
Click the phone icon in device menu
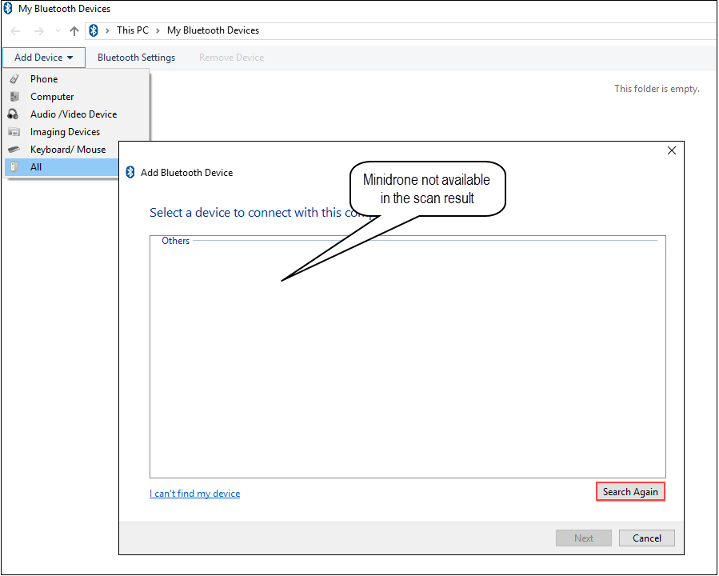pyautogui.click(x=14, y=79)
